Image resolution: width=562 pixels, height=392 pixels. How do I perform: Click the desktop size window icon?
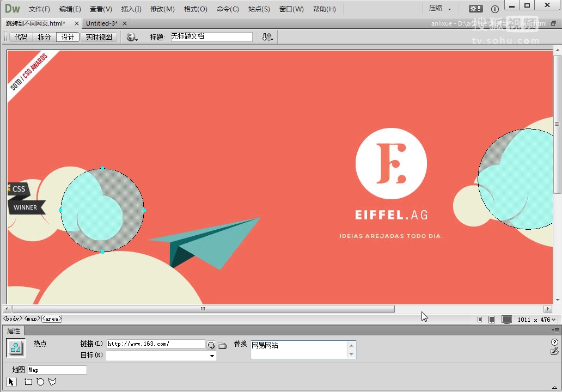[506, 320]
